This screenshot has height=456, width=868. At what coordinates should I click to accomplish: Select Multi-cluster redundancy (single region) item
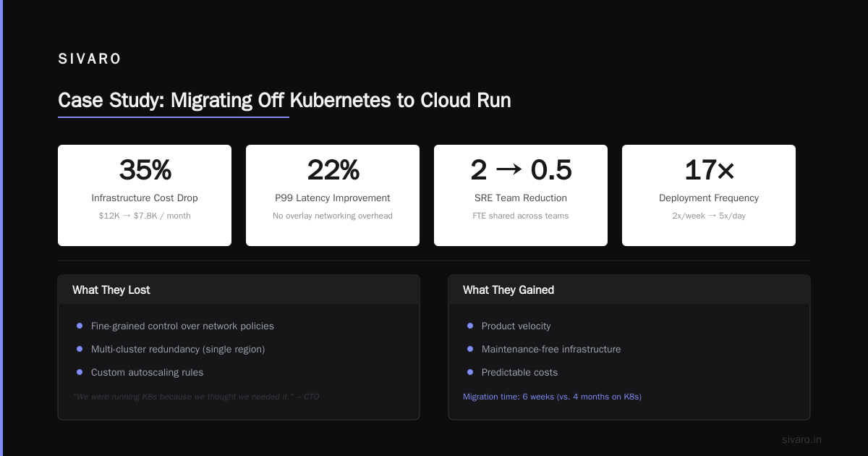coord(178,349)
